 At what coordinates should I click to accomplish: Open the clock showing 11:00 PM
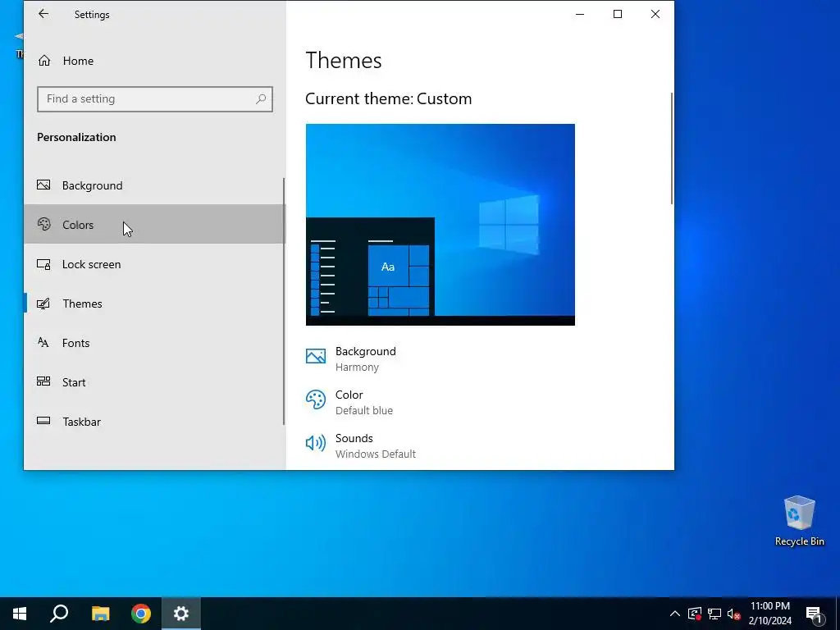[769, 614]
